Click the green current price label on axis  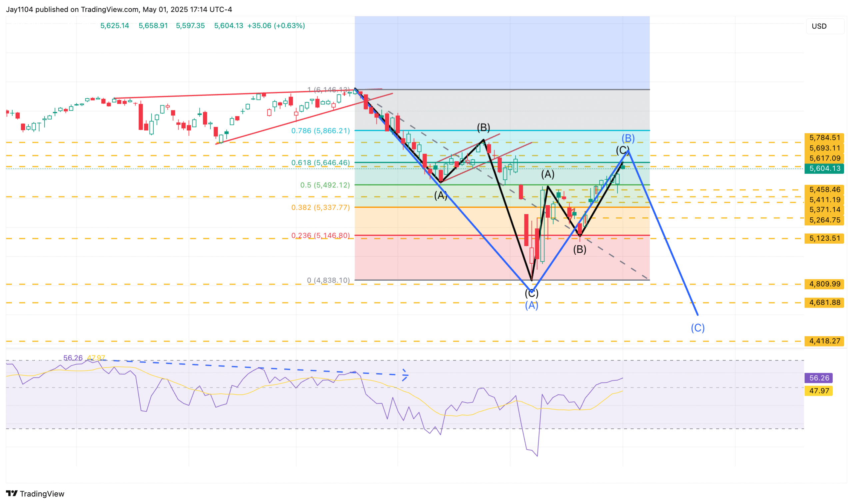pyautogui.click(x=824, y=168)
